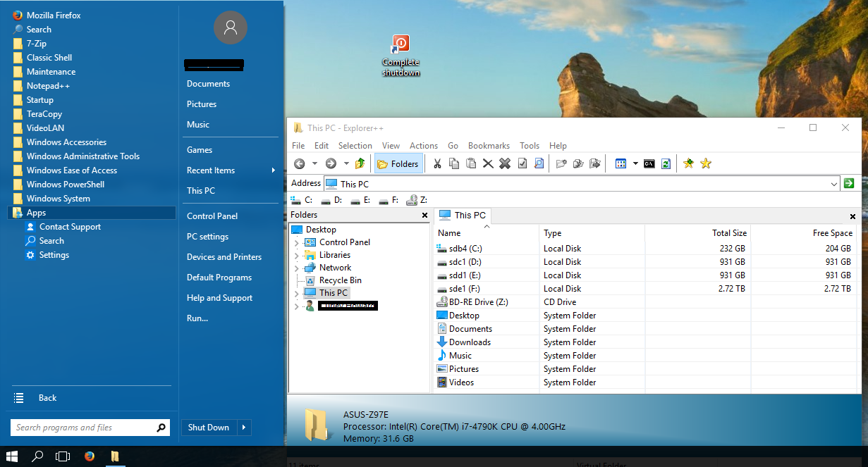Expand This PC tree node
This screenshot has height=467, width=868.
(x=296, y=293)
